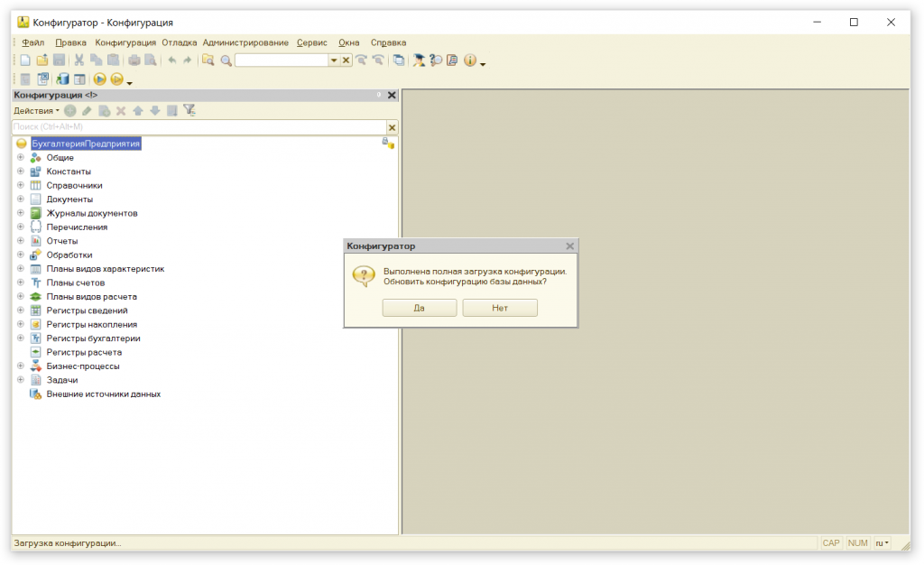Expand the Регистры сведений node
The image size is (924, 565).
(x=20, y=310)
